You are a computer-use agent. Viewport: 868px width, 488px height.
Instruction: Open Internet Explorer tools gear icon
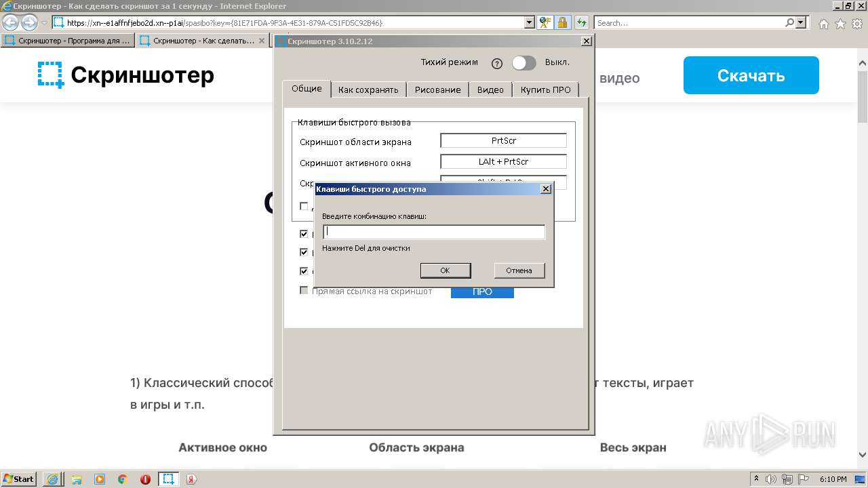(x=857, y=24)
